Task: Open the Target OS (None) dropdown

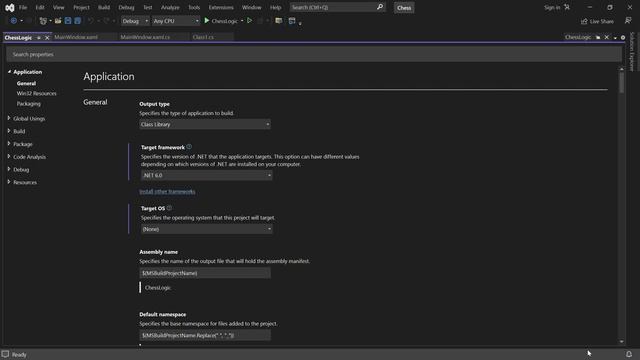Action: coord(207,229)
